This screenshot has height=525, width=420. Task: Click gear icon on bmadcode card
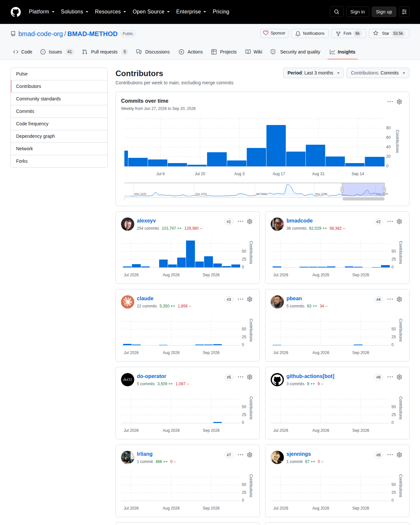click(399, 221)
